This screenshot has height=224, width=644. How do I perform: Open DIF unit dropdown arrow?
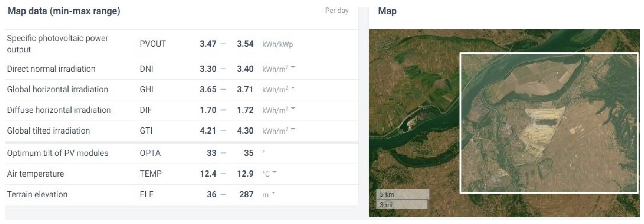[293, 108]
